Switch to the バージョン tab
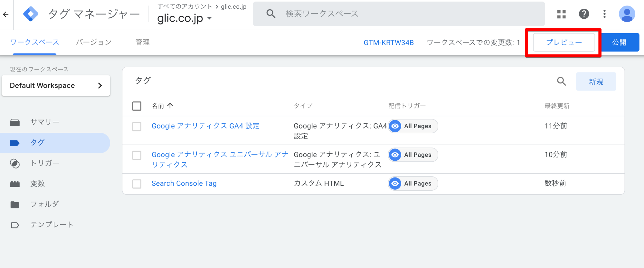Viewport: 644px width, 268px height. pyautogui.click(x=94, y=42)
